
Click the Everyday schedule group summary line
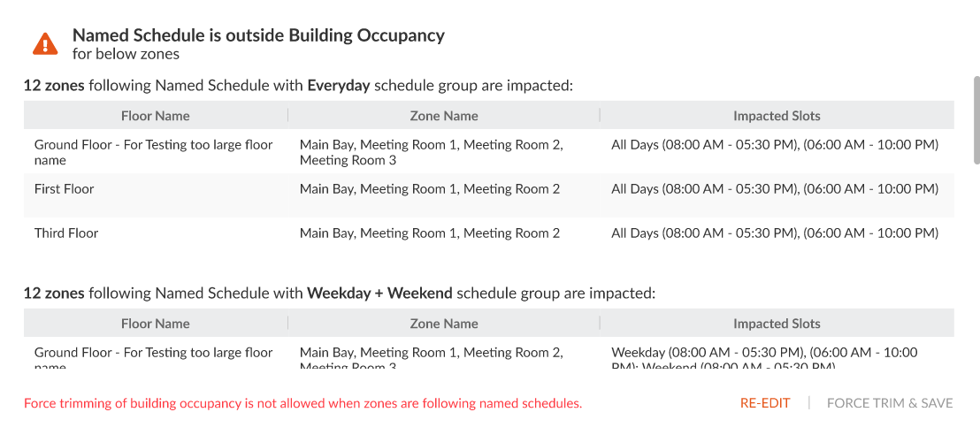tap(298, 86)
